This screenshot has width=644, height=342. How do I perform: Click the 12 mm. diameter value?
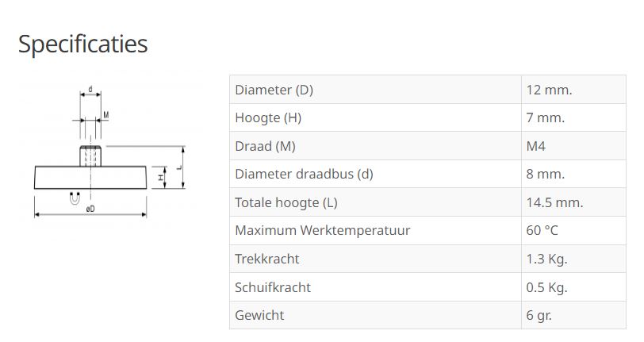(549, 90)
